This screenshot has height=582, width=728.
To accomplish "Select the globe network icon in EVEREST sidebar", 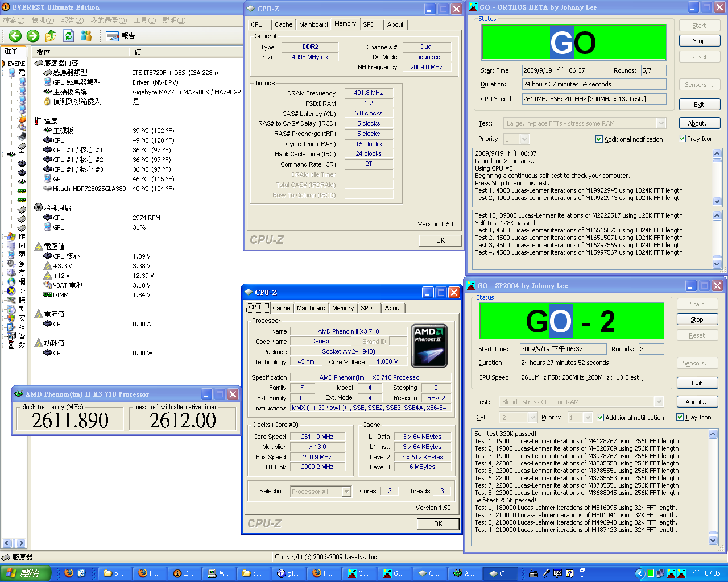I will click(x=11, y=282).
